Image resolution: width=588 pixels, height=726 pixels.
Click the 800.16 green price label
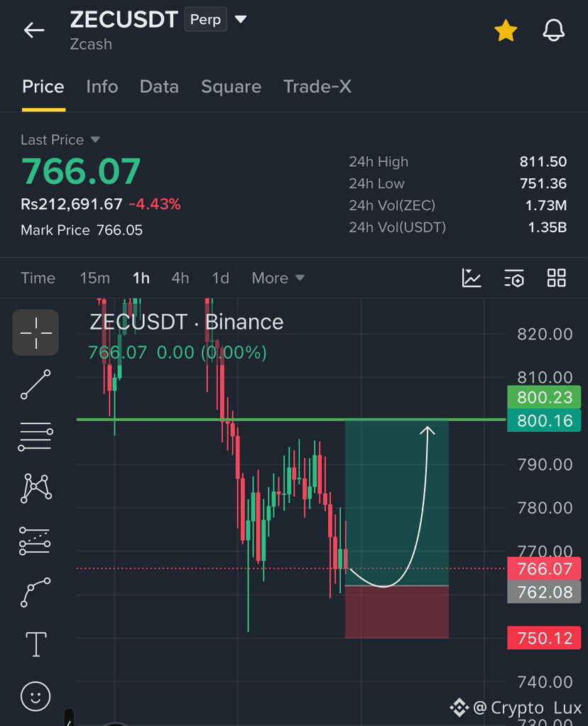(x=544, y=421)
